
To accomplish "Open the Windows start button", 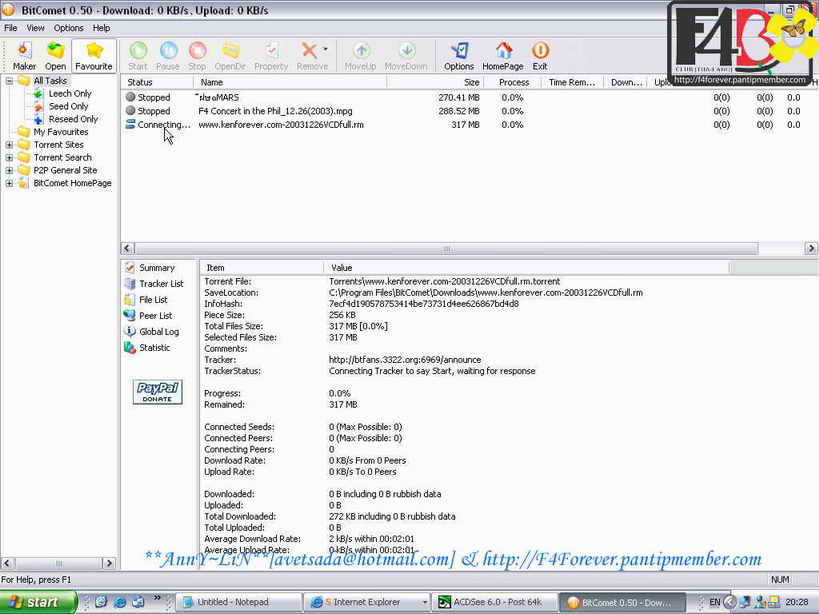I will click(x=38, y=602).
